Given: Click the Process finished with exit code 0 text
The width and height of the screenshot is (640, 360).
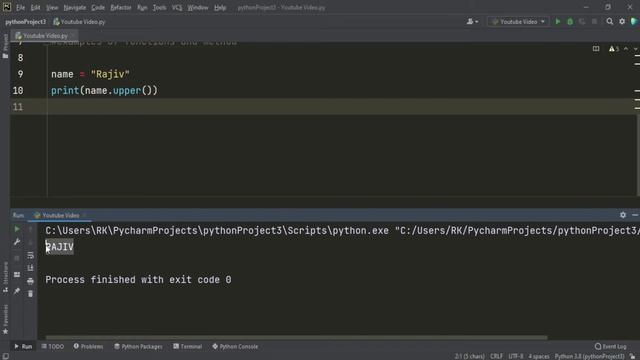Looking at the screenshot, I should [138, 280].
